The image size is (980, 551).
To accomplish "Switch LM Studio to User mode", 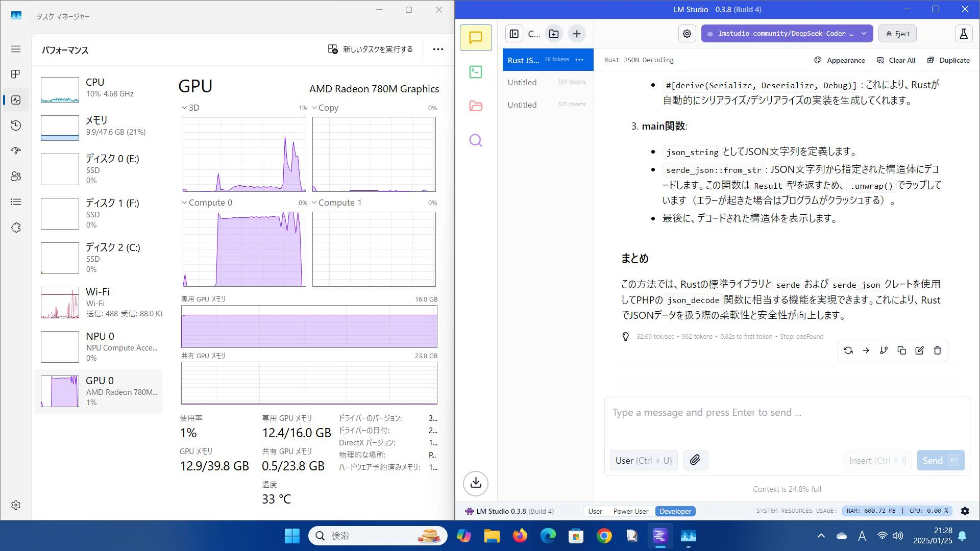I will [595, 511].
